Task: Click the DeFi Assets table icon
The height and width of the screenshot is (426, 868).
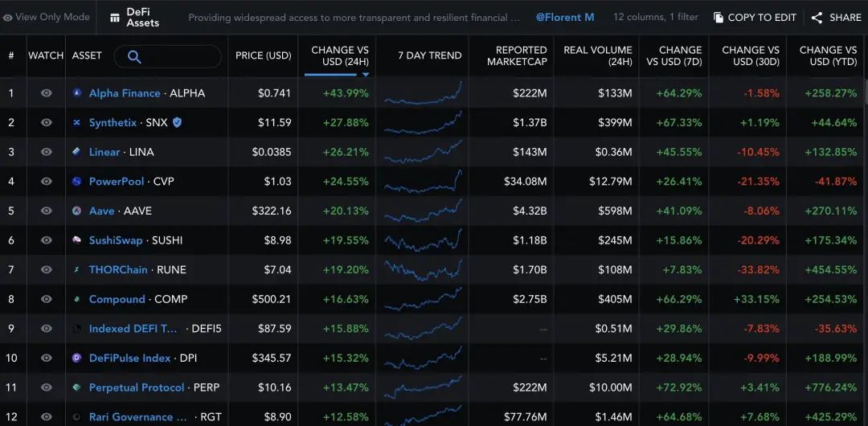Action: coord(115,18)
